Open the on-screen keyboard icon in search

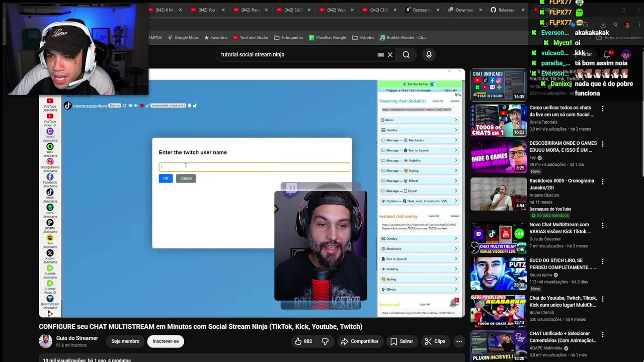[x=381, y=54]
